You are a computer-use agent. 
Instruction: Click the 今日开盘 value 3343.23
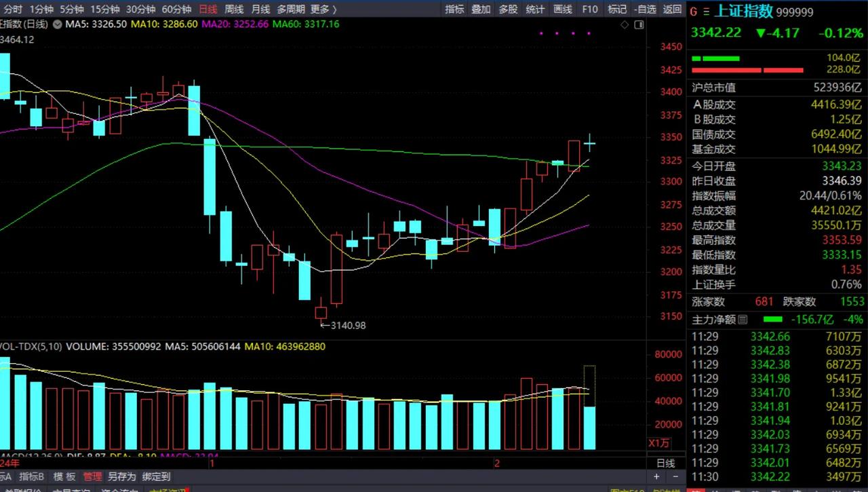(842, 166)
